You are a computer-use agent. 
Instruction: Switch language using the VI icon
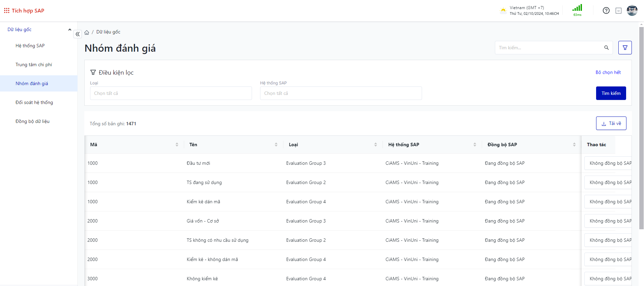[618, 10]
